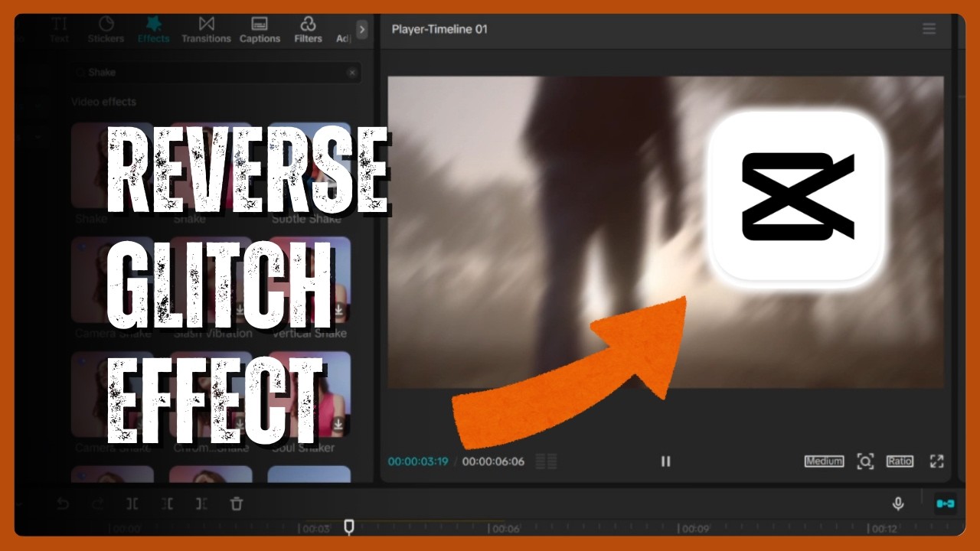Open the Text tab
Screen dimensions: 980x551
(x=59, y=30)
